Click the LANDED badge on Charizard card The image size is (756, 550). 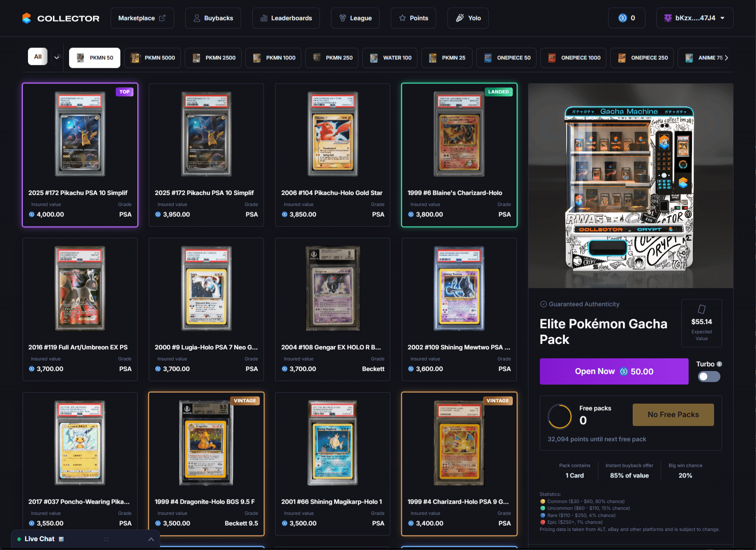498,92
